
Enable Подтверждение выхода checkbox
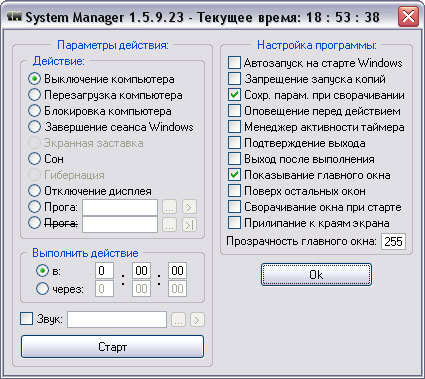[234, 143]
